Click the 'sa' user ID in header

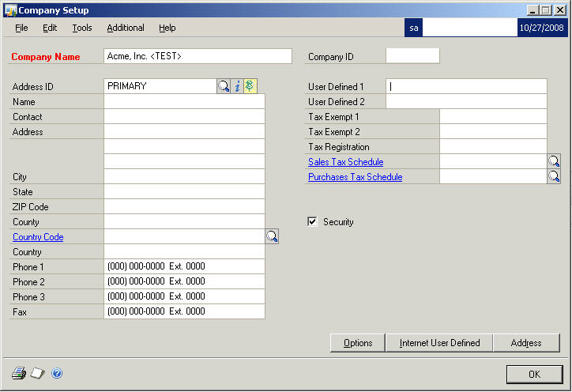pyautogui.click(x=414, y=28)
